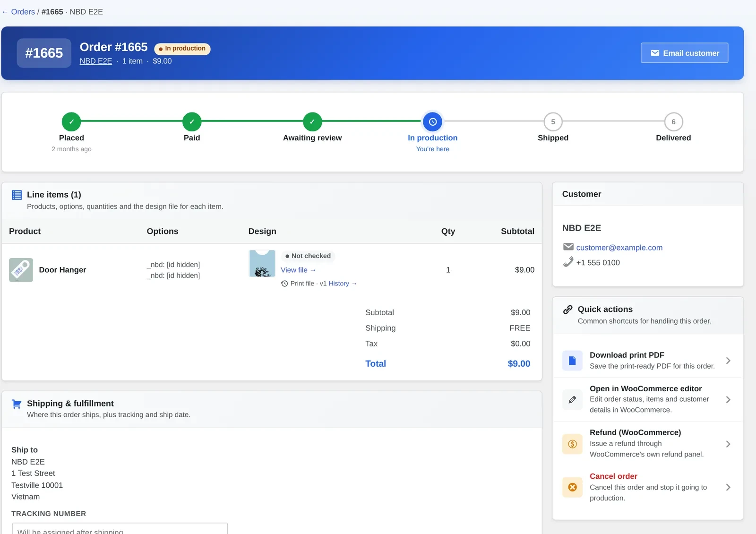Click the Open in WooCommerce editor title

click(645, 388)
